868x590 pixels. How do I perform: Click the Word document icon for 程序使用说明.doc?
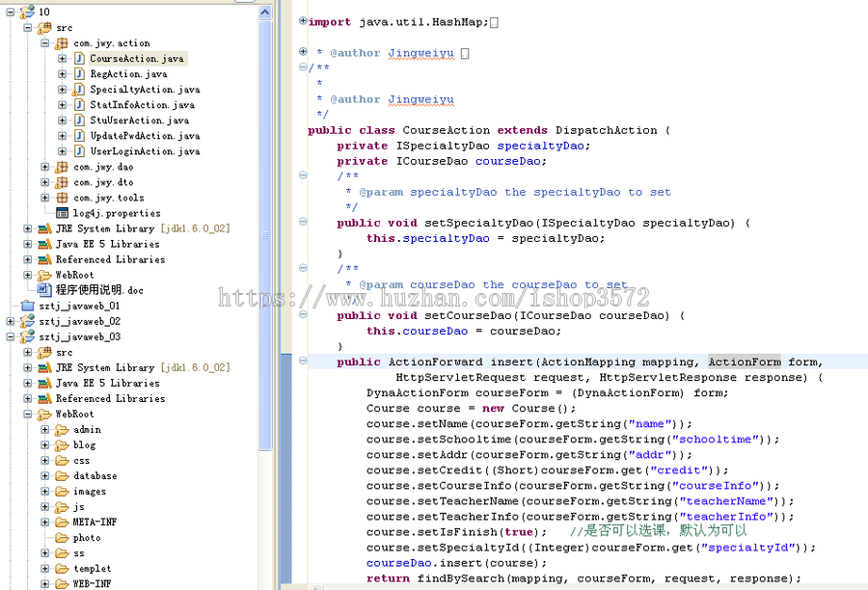click(x=43, y=289)
